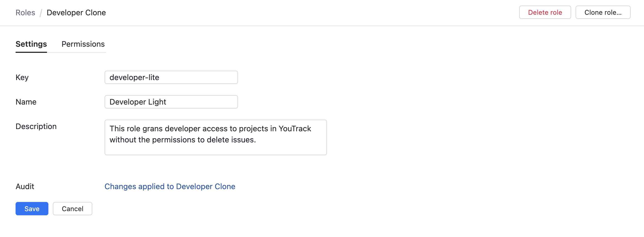Go back to Roles breadcrumb

25,13
